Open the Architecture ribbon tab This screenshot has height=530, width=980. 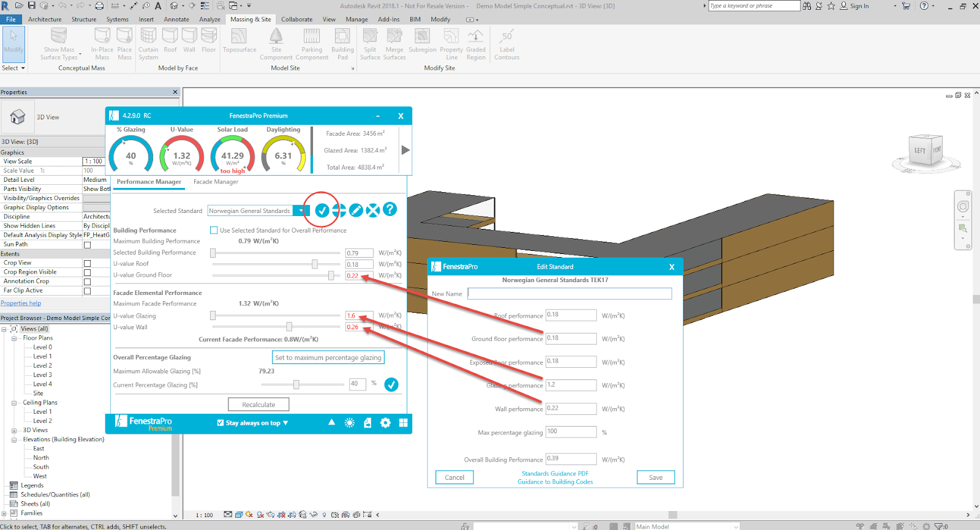pyautogui.click(x=45, y=20)
